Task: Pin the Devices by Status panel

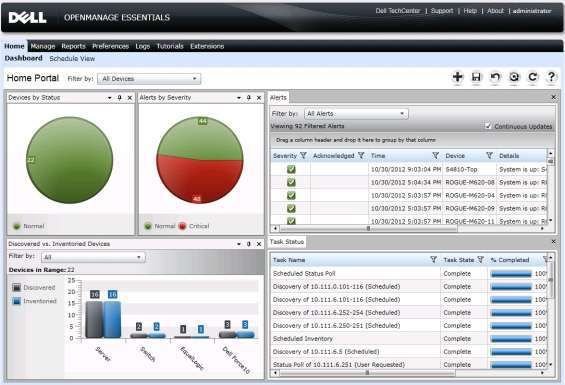Action: [120, 98]
